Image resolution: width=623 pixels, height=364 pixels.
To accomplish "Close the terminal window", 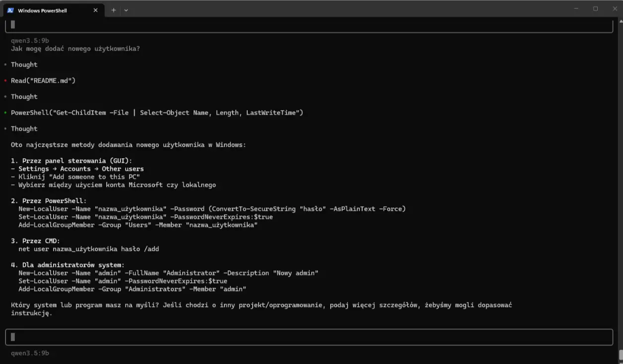I will coord(615,8).
